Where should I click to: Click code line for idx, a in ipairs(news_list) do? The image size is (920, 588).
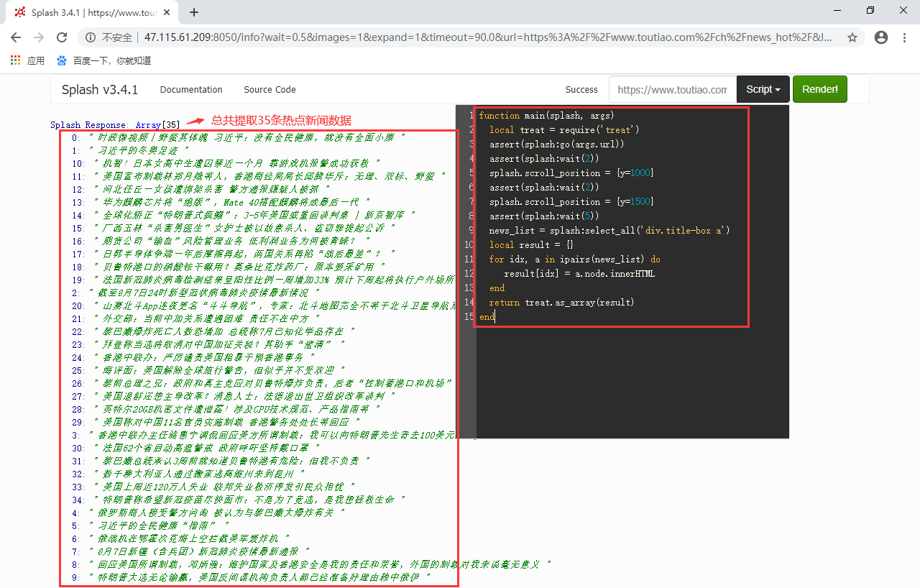(x=575, y=259)
